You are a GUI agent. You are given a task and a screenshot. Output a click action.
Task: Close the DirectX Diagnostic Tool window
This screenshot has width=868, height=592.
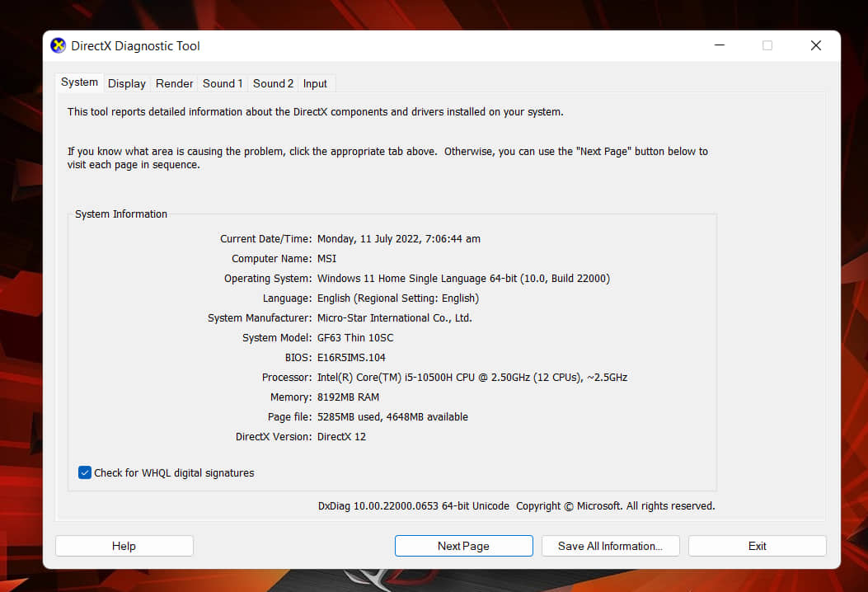coord(816,45)
